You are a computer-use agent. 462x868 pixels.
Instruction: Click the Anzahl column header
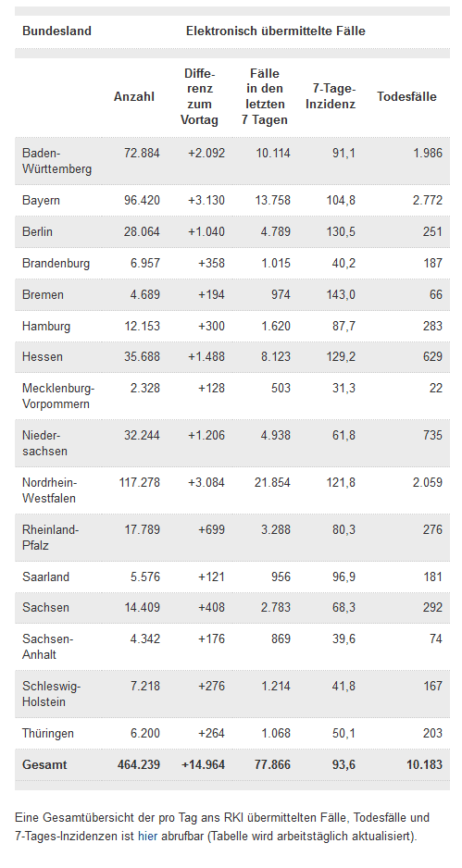point(134,97)
